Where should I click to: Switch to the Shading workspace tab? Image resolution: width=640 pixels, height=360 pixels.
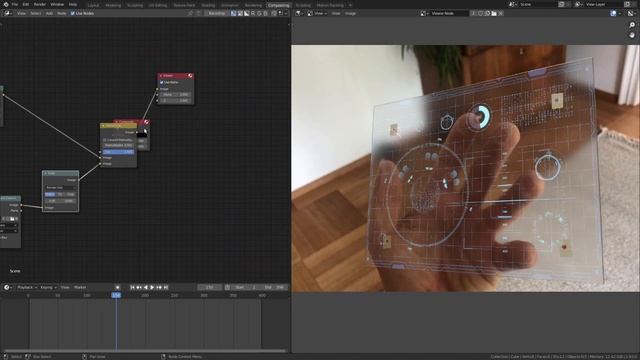[208, 5]
